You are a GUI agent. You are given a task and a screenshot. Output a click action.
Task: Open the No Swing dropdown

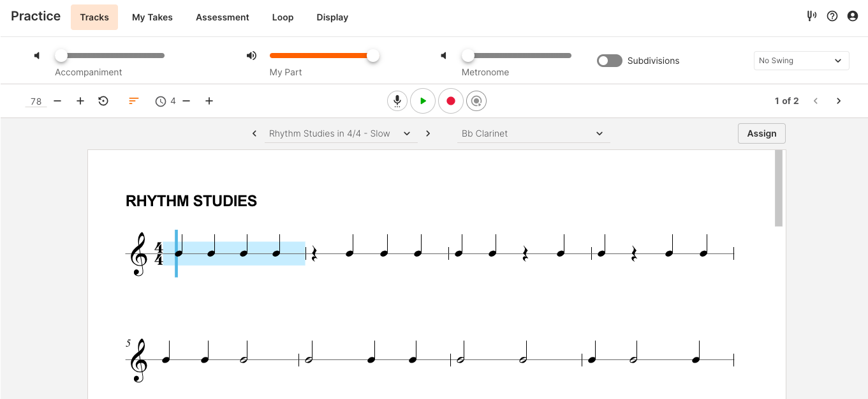click(x=801, y=60)
